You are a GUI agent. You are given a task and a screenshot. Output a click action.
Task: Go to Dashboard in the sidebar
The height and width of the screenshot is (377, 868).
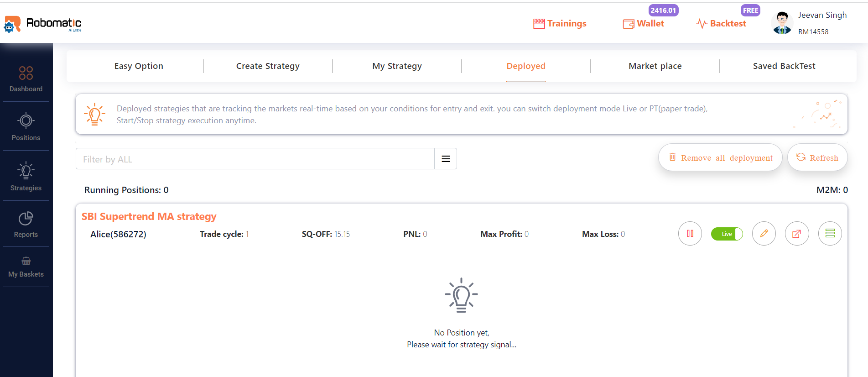point(26,79)
